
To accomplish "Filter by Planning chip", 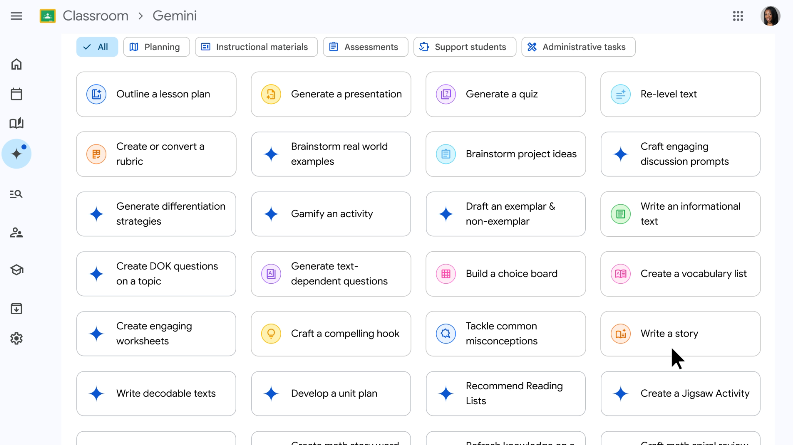I will point(156,47).
